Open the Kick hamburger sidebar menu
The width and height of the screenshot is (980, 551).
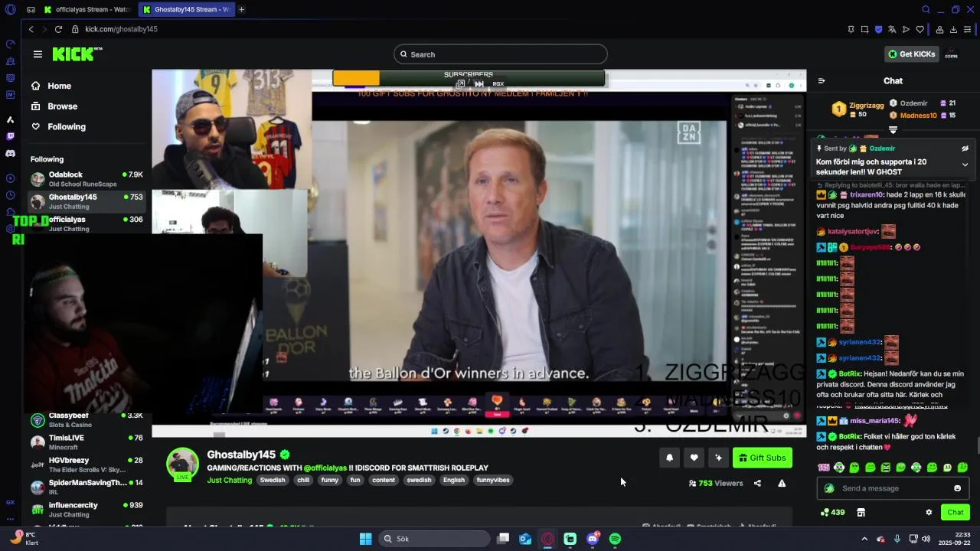point(38,54)
